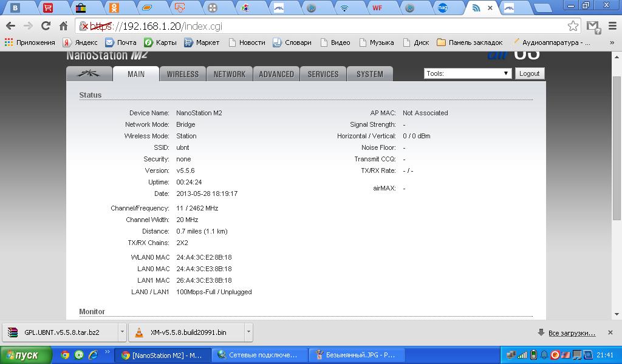Open the Диск bookmark

[415, 42]
